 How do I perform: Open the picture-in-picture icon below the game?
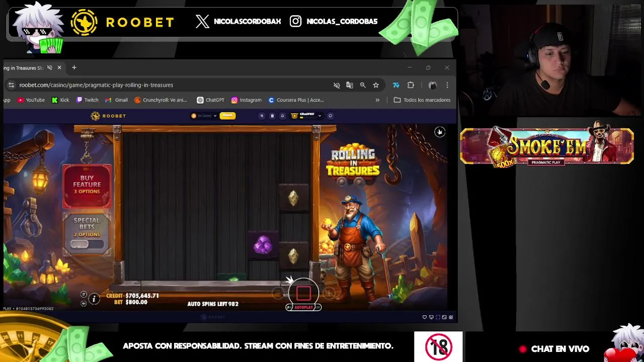(444, 317)
